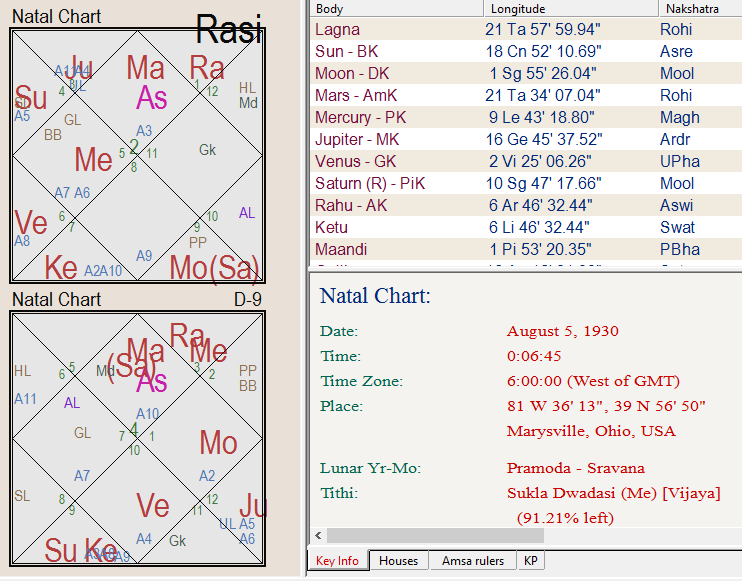Click the horizontal scrollbar thumb in info panel

[x=420, y=536]
